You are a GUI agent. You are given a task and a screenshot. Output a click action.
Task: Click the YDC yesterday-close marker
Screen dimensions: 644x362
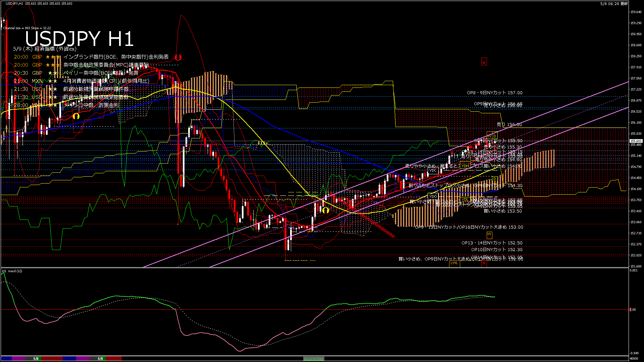coord(433,170)
